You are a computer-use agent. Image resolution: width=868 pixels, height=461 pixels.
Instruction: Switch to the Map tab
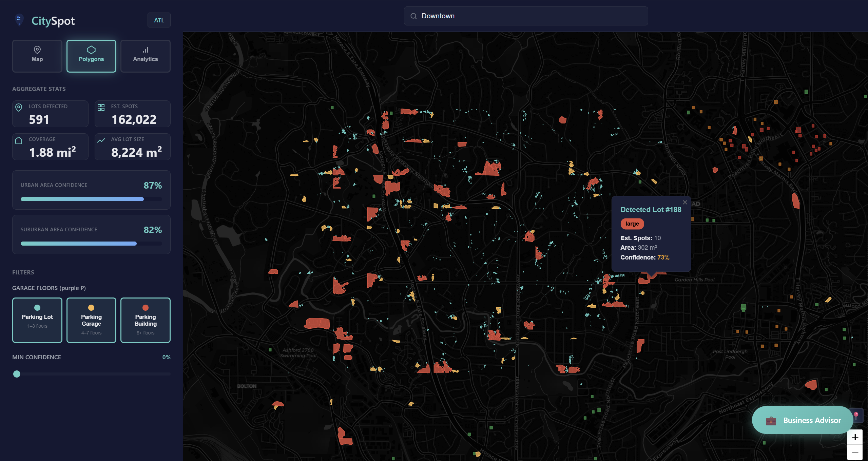point(37,56)
